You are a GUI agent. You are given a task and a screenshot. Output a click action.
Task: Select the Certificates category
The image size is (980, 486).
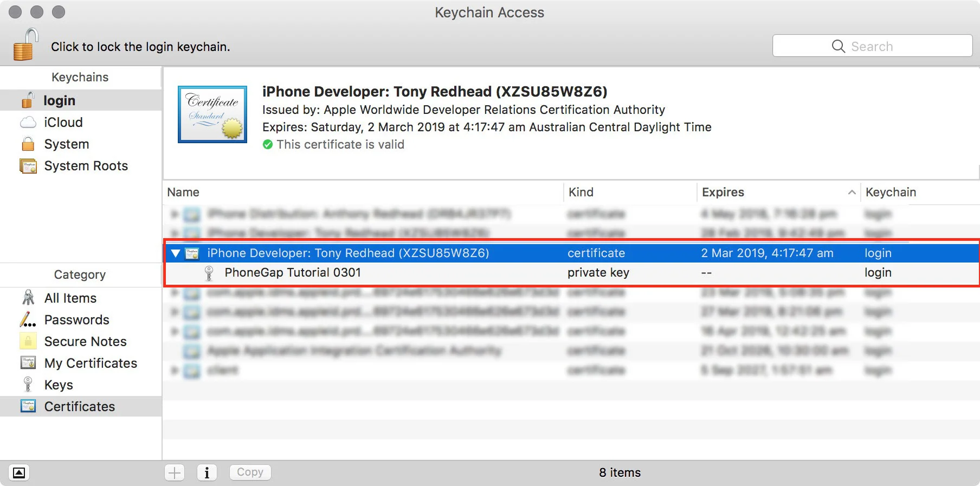pyautogui.click(x=81, y=406)
